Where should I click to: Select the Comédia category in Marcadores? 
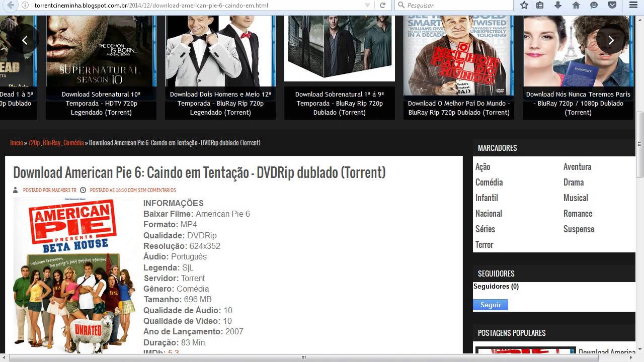click(x=489, y=182)
